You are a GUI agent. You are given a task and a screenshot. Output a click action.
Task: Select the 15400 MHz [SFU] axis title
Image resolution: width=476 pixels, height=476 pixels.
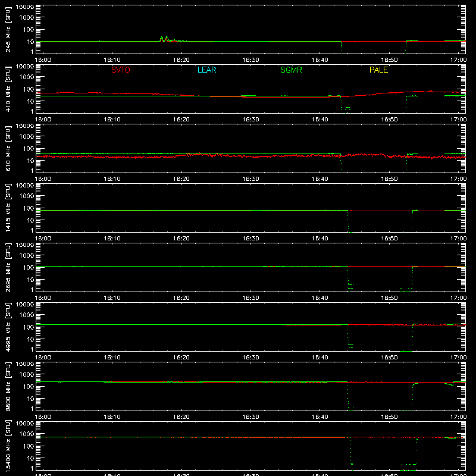click(8, 446)
